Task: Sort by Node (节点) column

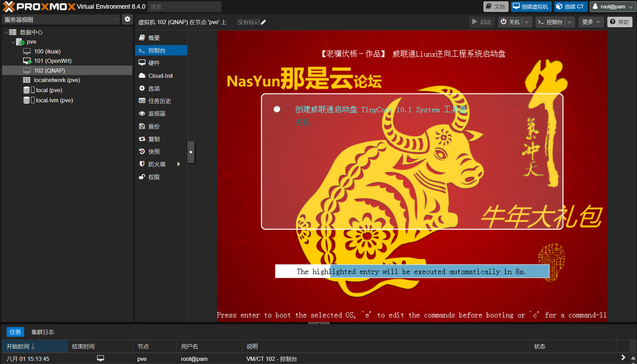Action: (155, 347)
